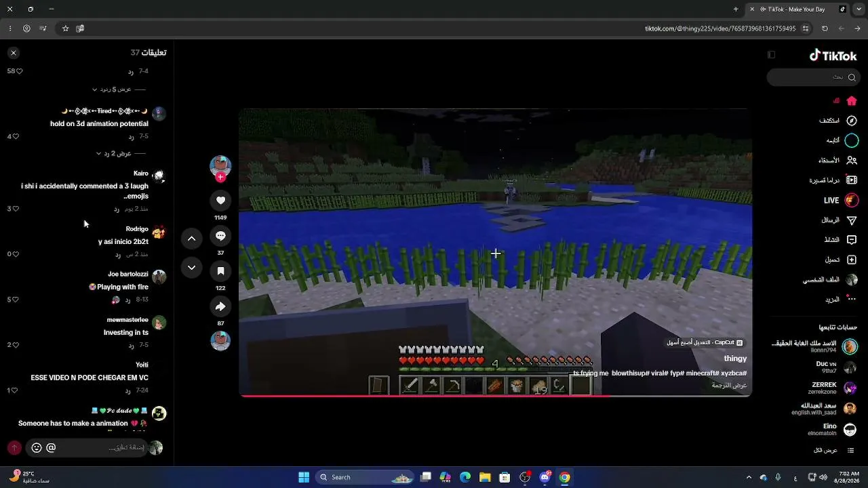Reply to mewmasterlee's comment
The image size is (868, 488).
[x=130, y=345]
